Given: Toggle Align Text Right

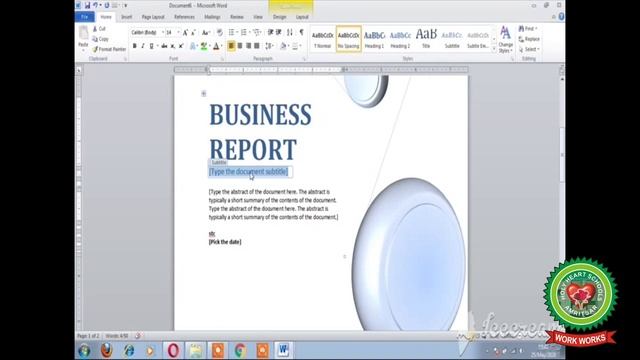Looking at the screenshot, I should (x=248, y=46).
